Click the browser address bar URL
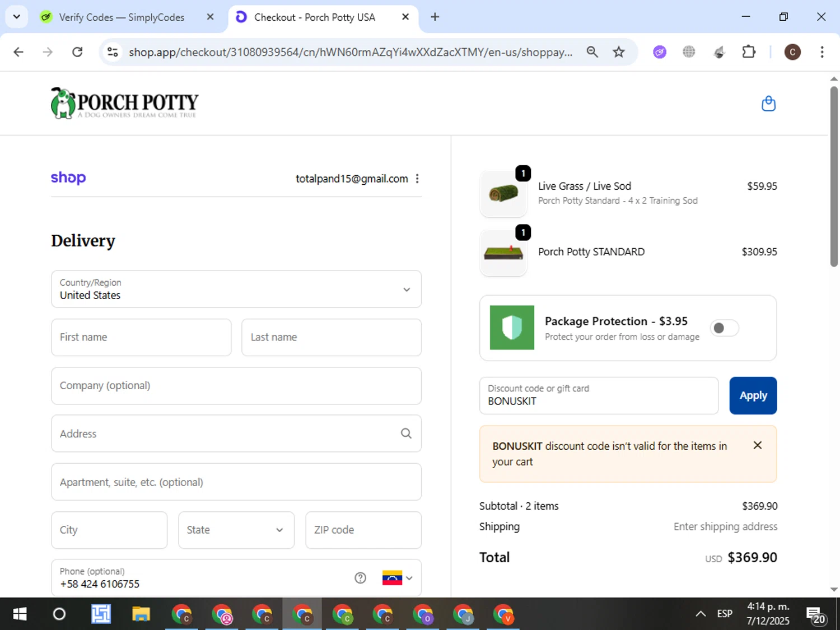This screenshot has width=840, height=630. (351, 52)
